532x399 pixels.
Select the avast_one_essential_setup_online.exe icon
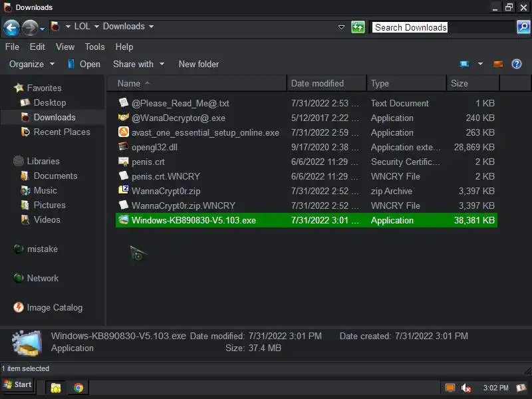(124, 132)
